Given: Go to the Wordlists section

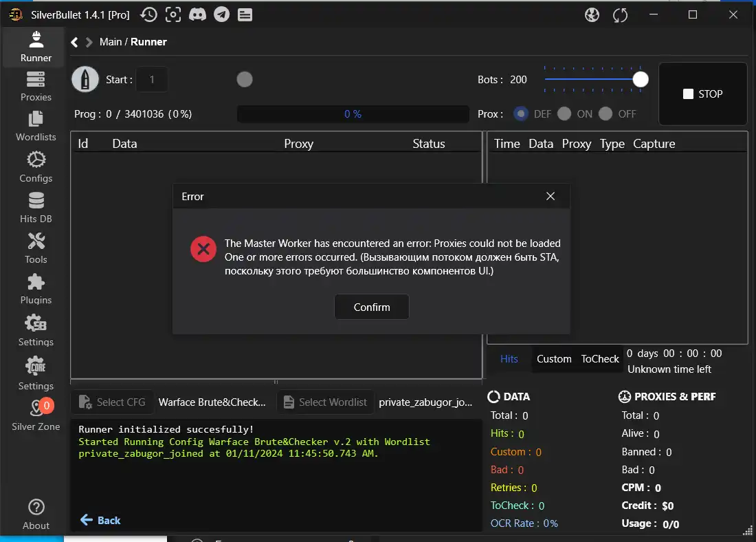Looking at the screenshot, I should tap(36, 127).
